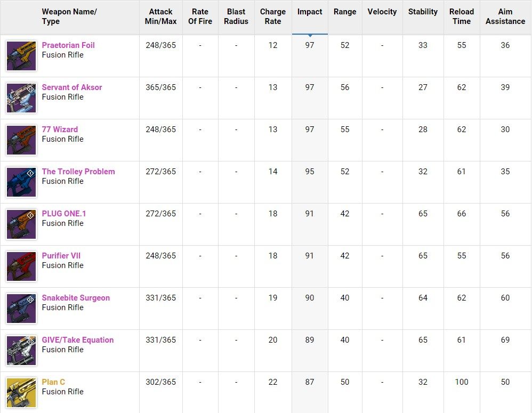Sort table by Charge Rate column
Screen dimensions: 532x413
[273, 17]
